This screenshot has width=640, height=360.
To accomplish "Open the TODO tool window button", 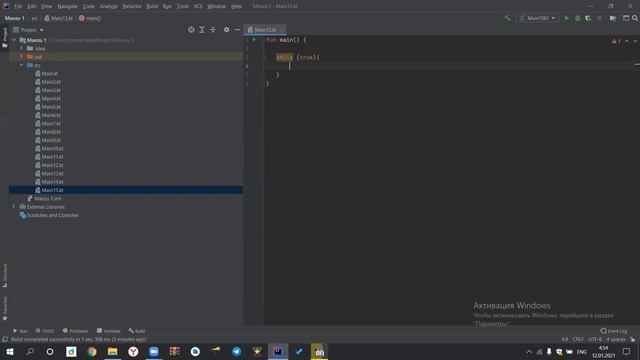I will 45,331.
